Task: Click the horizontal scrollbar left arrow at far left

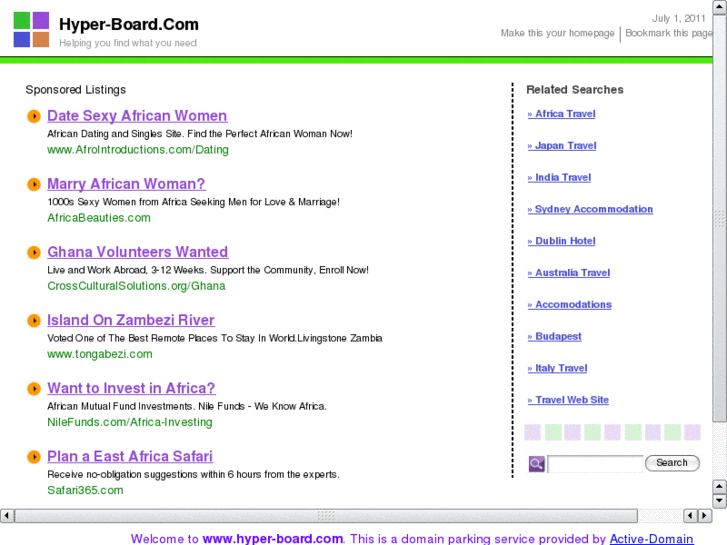Action: pyautogui.click(x=6, y=515)
